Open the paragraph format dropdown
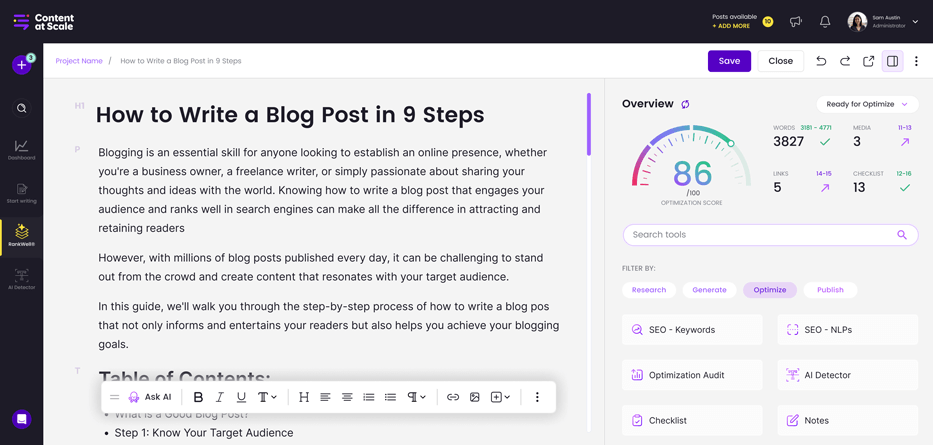This screenshot has height=445, width=933. pyautogui.click(x=417, y=397)
